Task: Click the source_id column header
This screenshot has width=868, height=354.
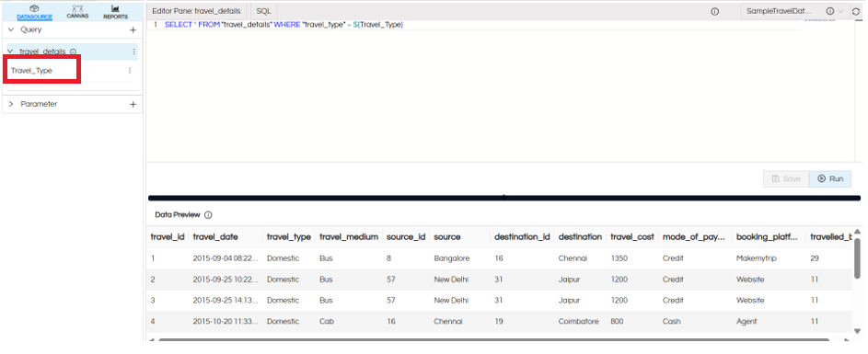Action: tap(406, 236)
